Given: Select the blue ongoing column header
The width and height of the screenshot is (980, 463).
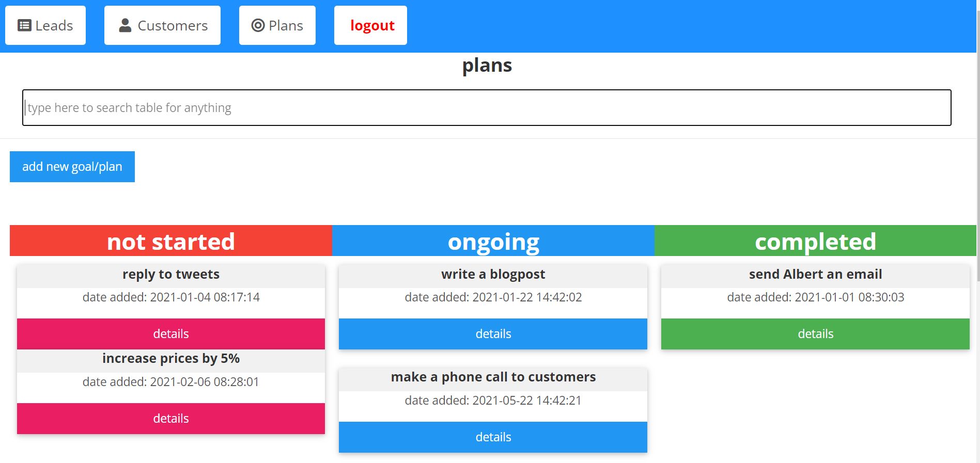Looking at the screenshot, I should pyautogui.click(x=493, y=241).
